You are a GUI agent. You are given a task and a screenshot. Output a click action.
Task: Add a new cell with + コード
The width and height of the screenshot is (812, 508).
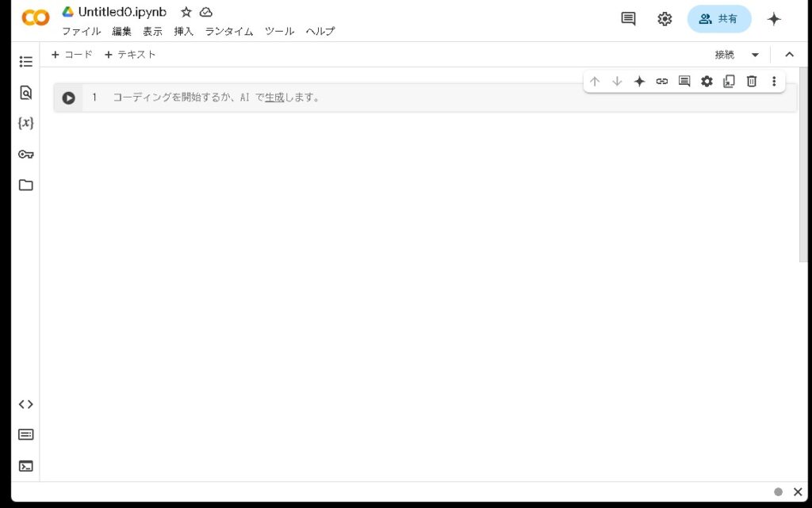coord(72,55)
